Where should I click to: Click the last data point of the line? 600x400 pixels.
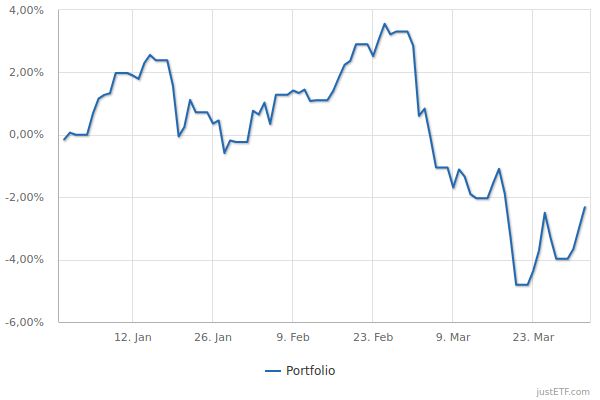tap(585, 207)
